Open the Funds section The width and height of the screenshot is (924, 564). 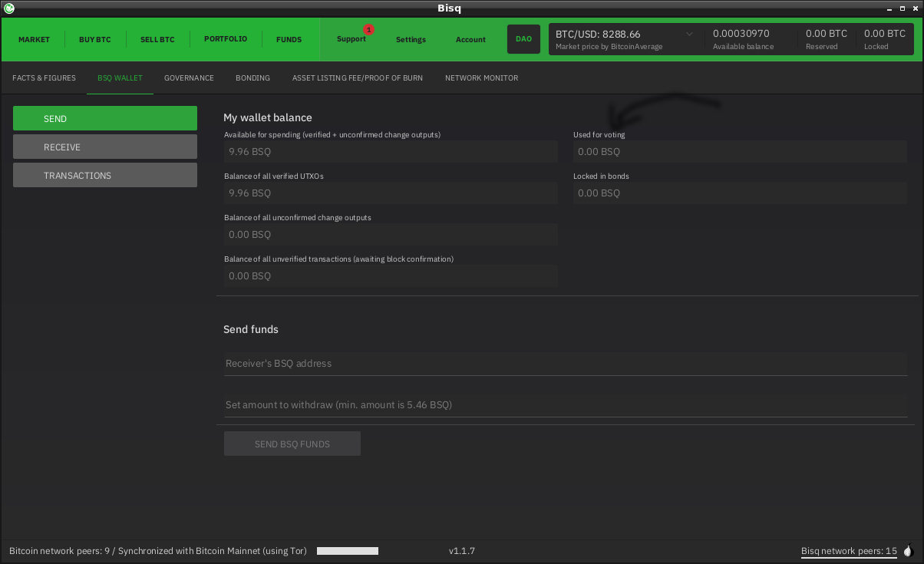click(x=289, y=39)
